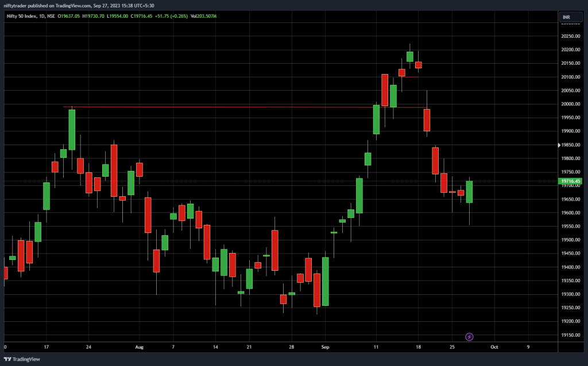
Task: Click the price label 19250.00
Action: (570, 307)
